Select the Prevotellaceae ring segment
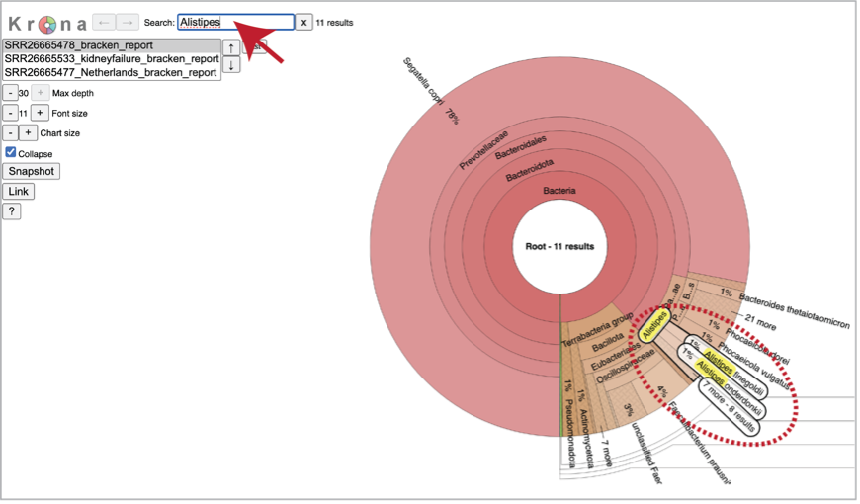This screenshot has width=860, height=504. (x=483, y=150)
